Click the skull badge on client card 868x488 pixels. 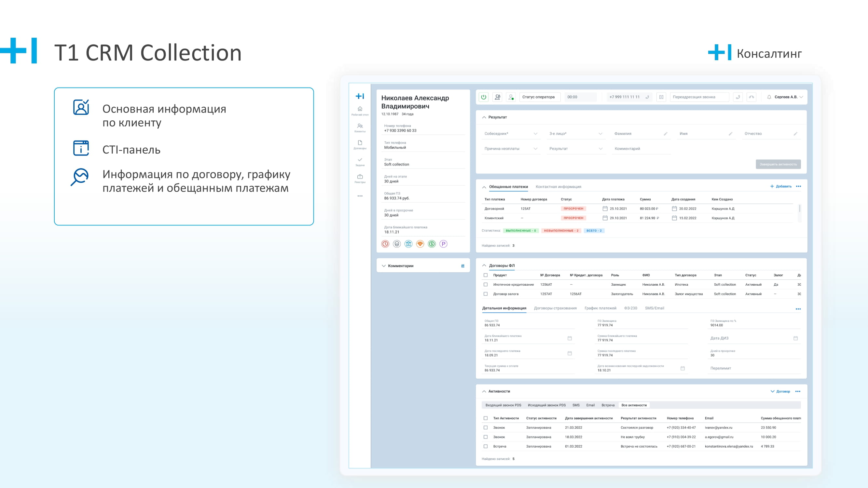(397, 244)
